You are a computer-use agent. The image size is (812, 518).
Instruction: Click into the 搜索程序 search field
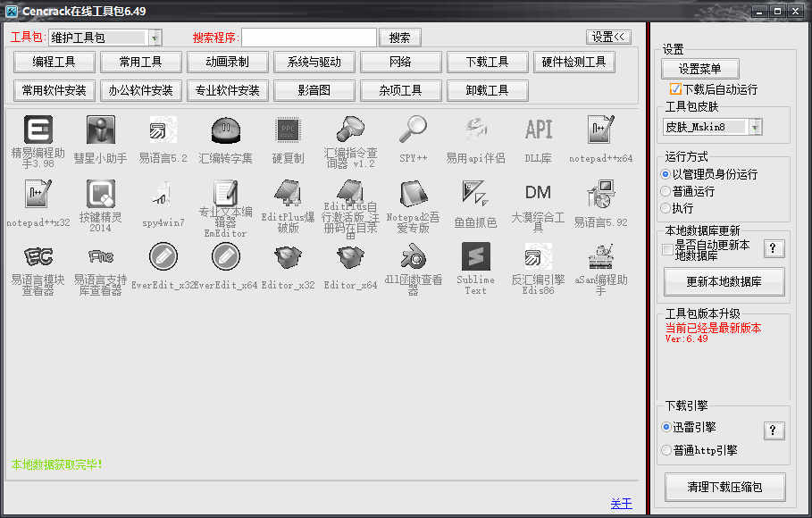point(308,38)
